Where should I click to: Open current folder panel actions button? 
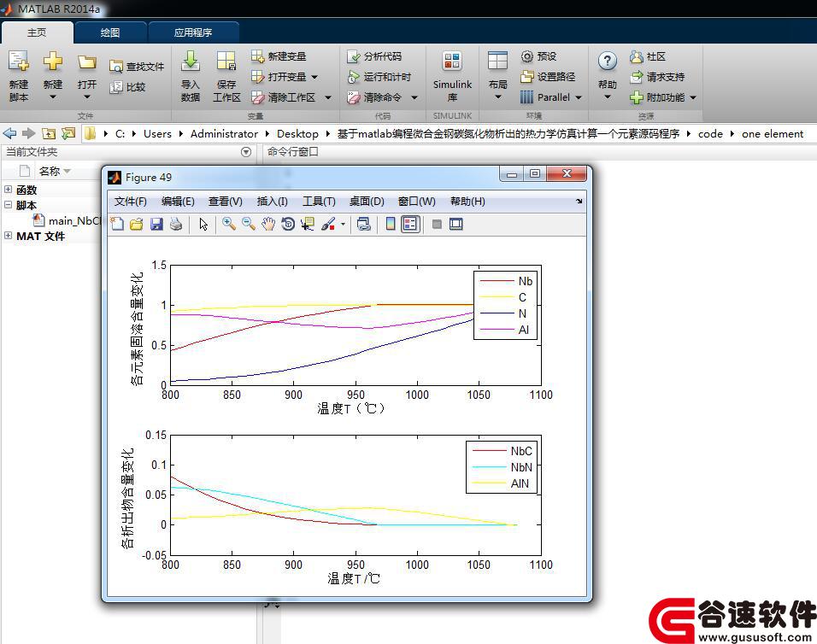[246, 152]
